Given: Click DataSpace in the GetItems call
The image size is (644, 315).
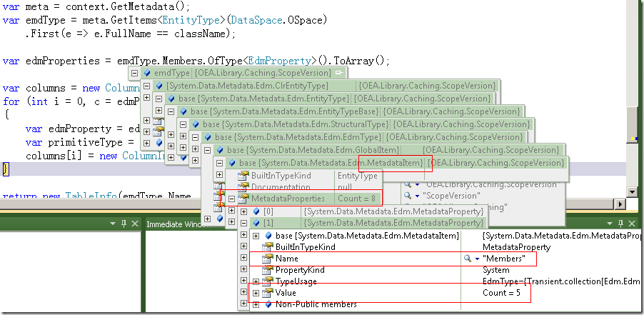Looking at the screenshot, I should coord(254,20).
